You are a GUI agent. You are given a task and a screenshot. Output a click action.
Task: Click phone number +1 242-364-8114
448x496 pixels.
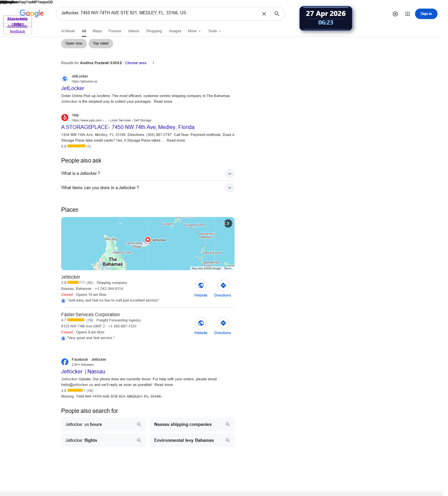coord(109,289)
